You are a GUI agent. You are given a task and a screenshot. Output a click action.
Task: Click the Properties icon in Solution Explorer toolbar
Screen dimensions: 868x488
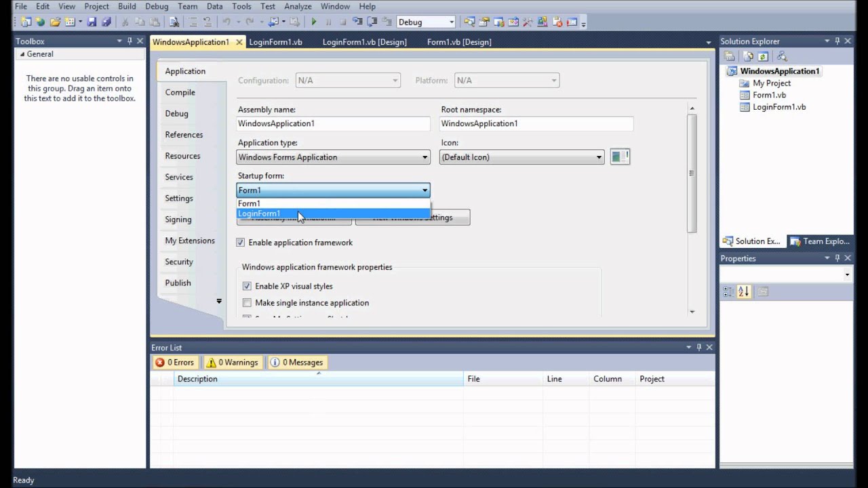[x=729, y=57]
